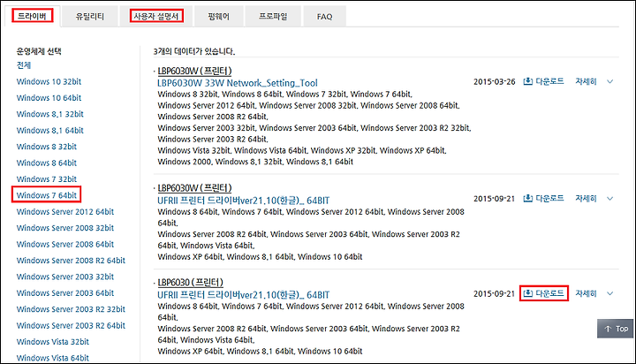Filter by Windows Server 2012 64bit
Image resolution: width=636 pixels, height=364 pixels.
[64, 211]
